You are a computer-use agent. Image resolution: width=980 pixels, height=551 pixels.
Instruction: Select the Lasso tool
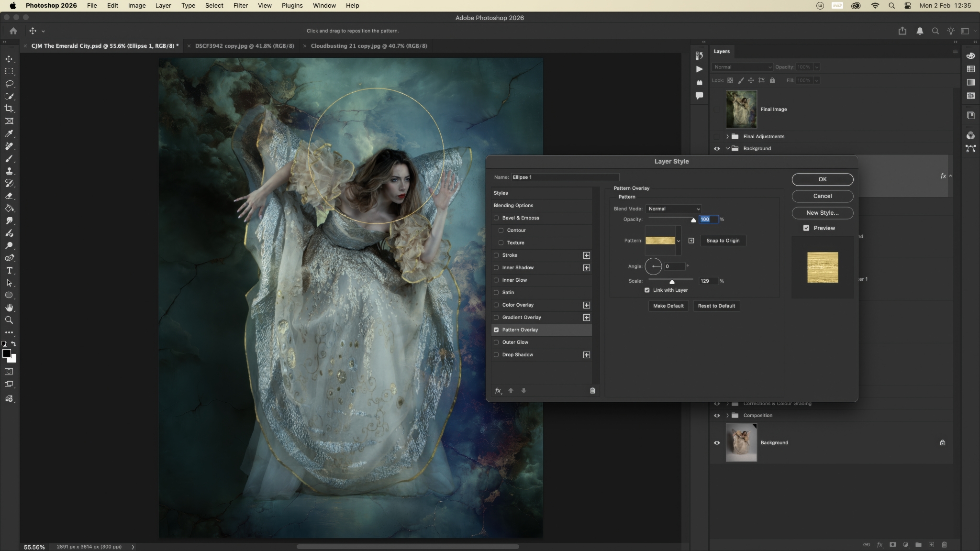(9, 84)
